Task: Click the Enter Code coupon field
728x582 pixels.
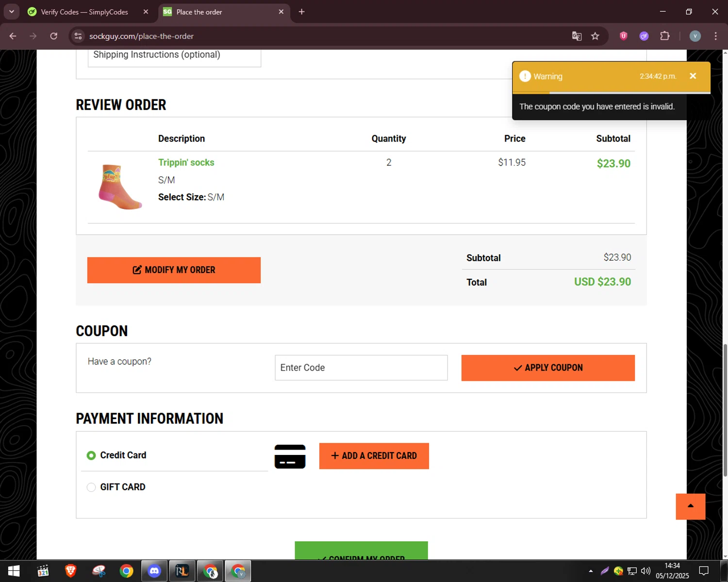Action: tap(361, 368)
